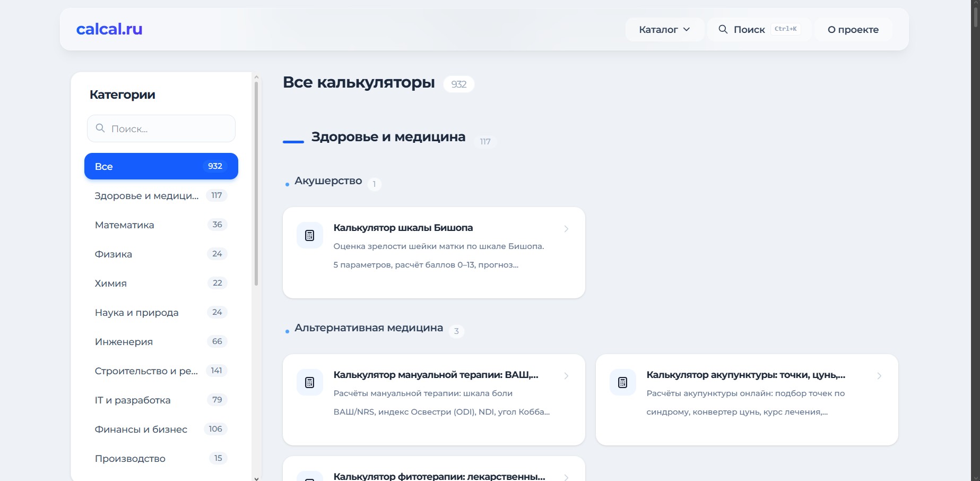Click the chevron arrow on Bishop scale card
The height and width of the screenshot is (481, 980).
pos(566,229)
